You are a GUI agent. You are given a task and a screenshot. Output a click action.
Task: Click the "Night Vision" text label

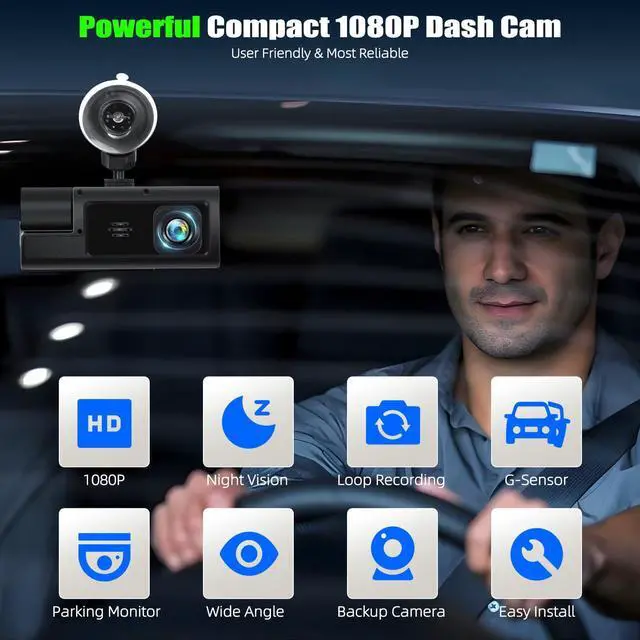[247, 480]
